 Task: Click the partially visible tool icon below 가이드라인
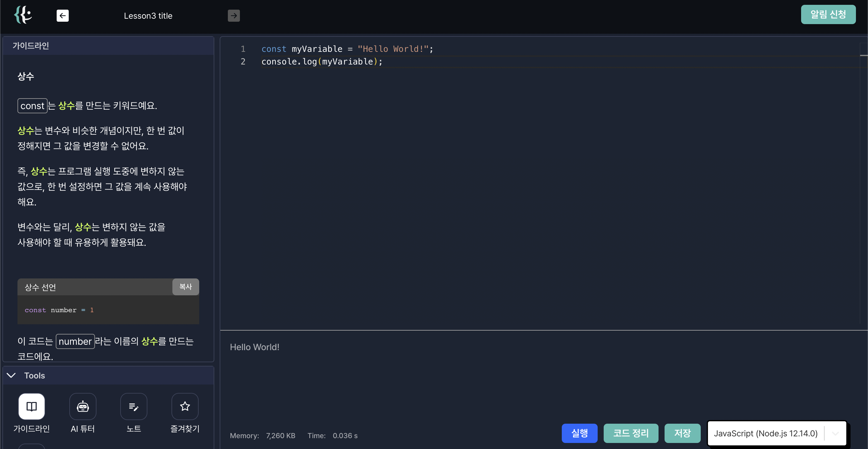(x=32, y=446)
